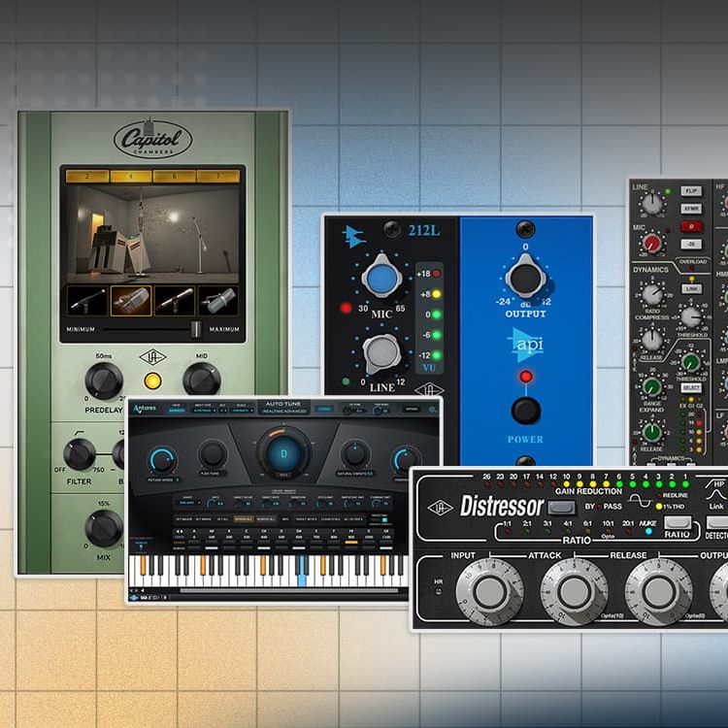This screenshot has height=728, width=728.
Task: Click the Mix knob in Capitol Chambers
Action: pyautogui.click(x=104, y=529)
